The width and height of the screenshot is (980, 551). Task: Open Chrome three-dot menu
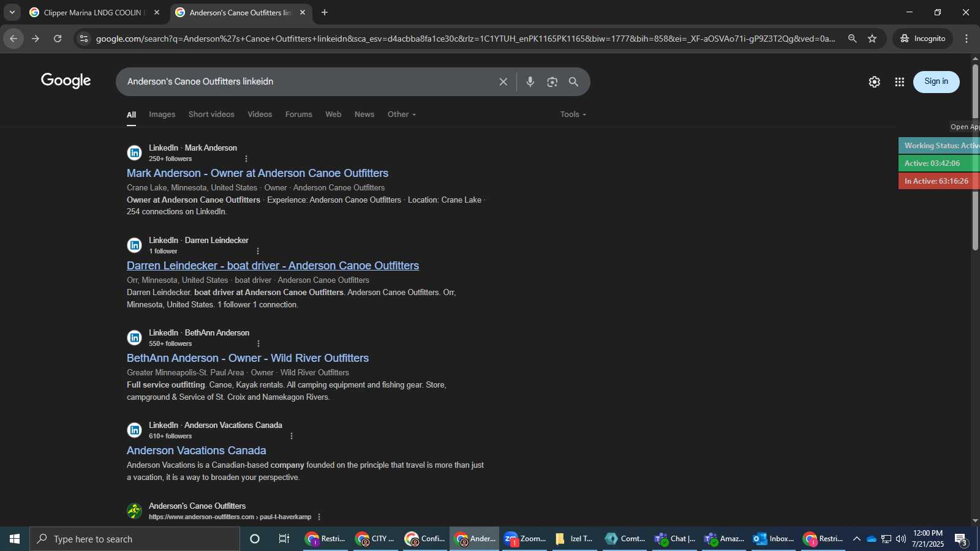pyautogui.click(x=967, y=39)
